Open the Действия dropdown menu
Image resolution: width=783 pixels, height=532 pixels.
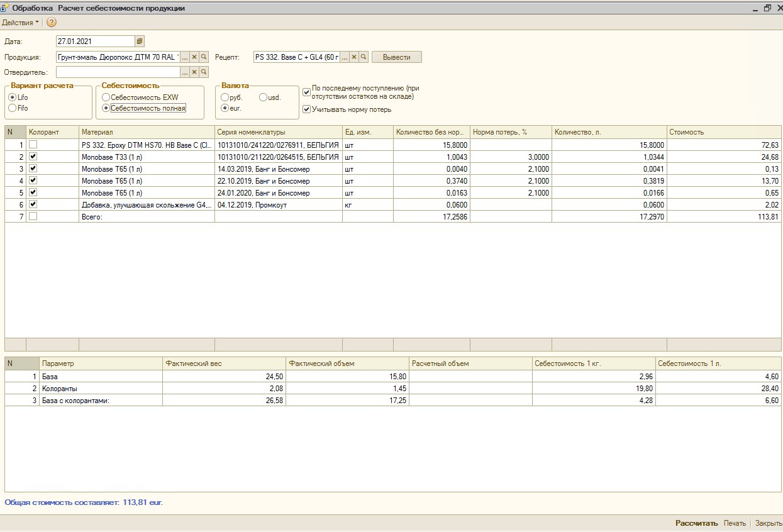(20, 23)
